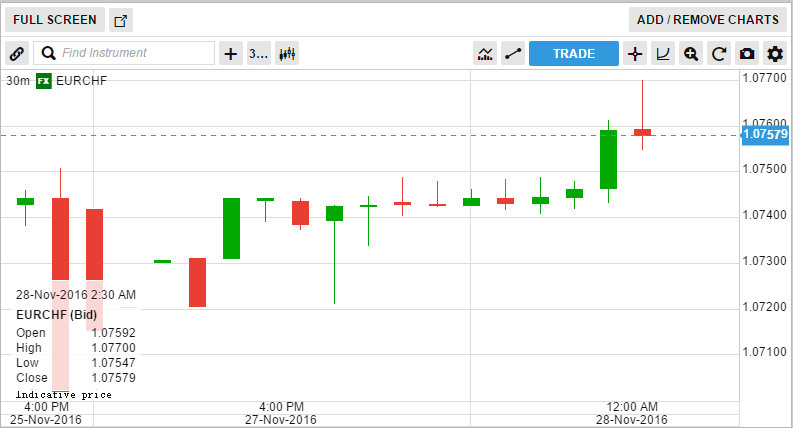Click the refresh chart icon
Image resolution: width=793 pixels, height=428 pixels.
pyautogui.click(x=719, y=54)
